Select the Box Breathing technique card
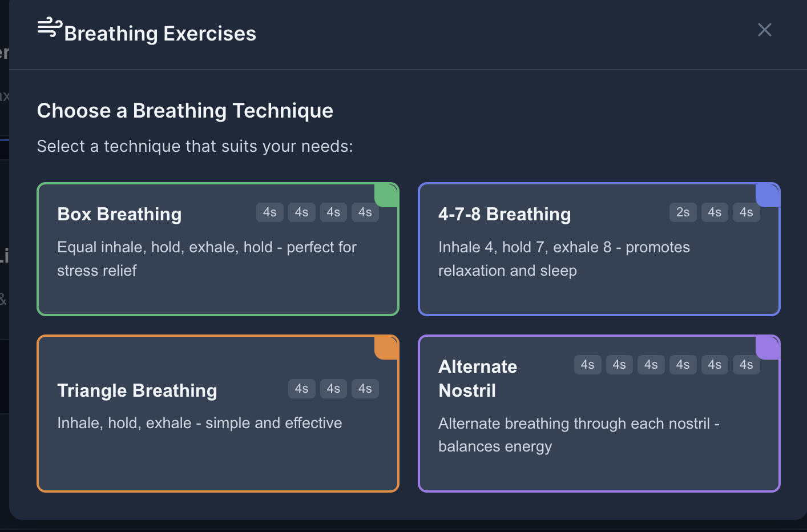The height and width of the screenshot is (532, 807). coord(217,285)
